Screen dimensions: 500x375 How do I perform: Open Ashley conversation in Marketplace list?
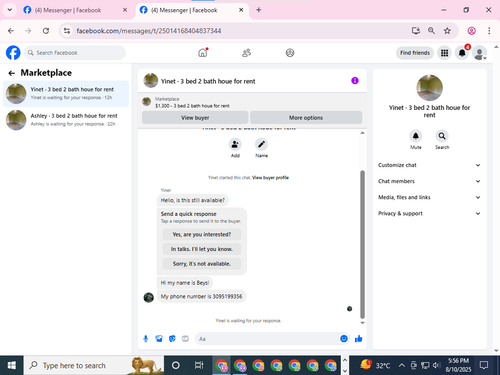[66, 120]
